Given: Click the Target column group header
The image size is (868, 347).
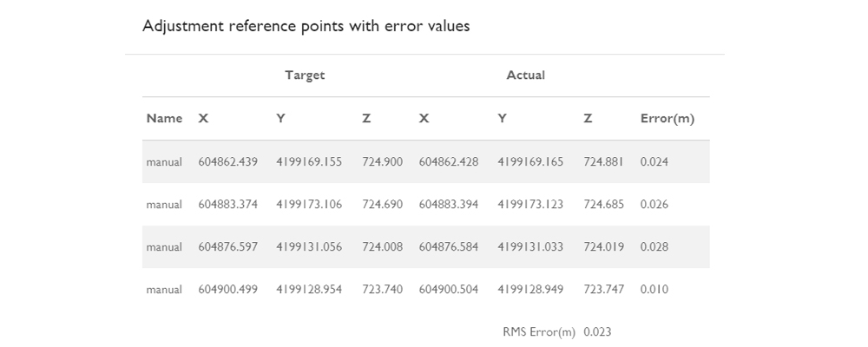Looking at the screenshot, I should [305, 75].
